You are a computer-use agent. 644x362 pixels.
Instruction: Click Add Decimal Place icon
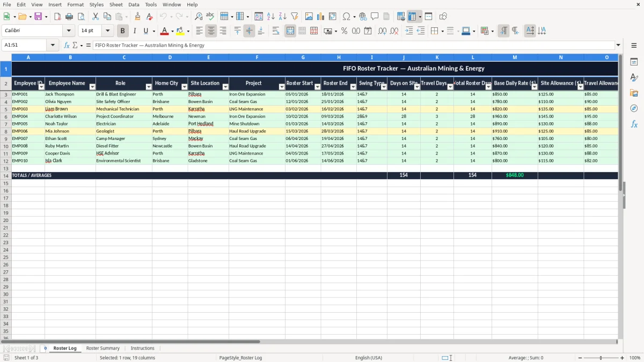[382, 31]
